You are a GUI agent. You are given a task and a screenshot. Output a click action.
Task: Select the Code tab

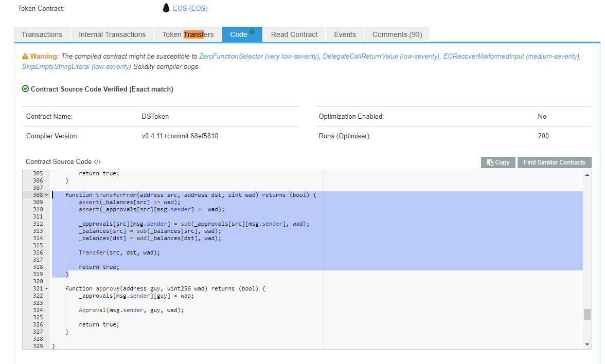(x=242, y=34)
